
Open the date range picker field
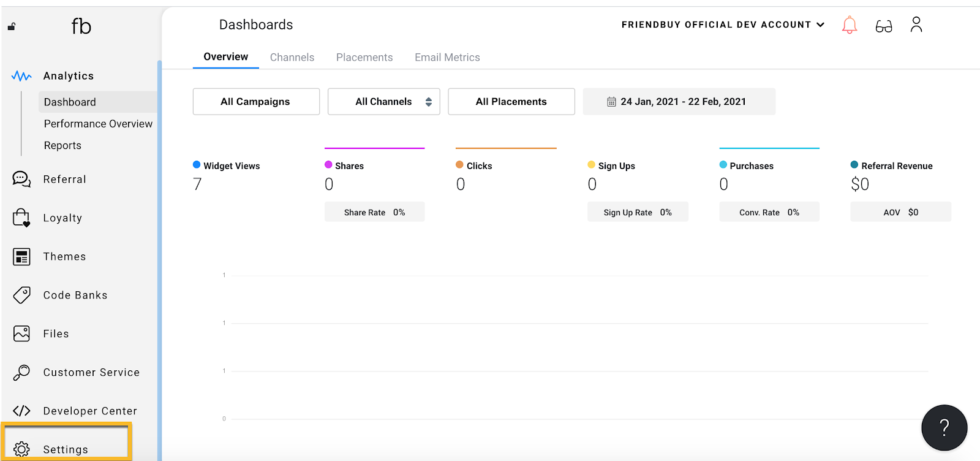679,102
